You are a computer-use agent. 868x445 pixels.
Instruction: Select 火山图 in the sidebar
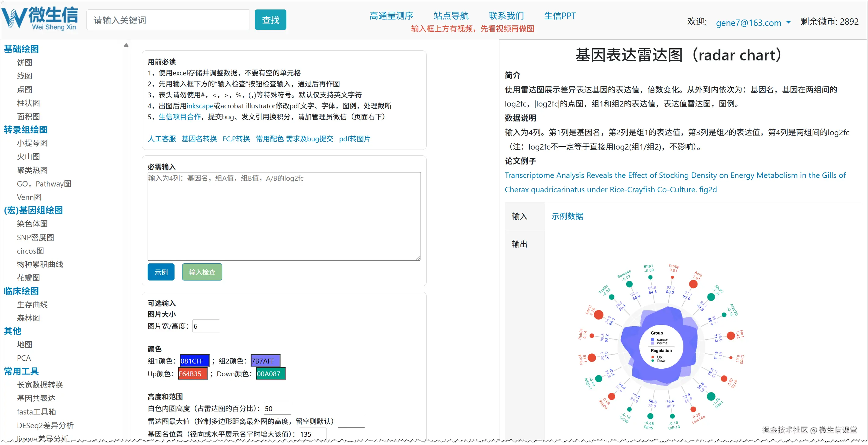point(28,157)
